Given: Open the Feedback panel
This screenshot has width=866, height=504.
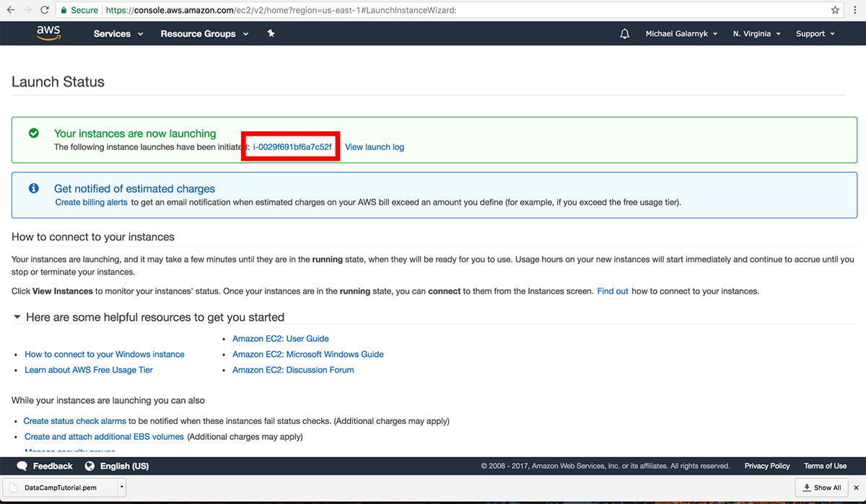Looking at the screenshot, I should [x=44, y=466].
